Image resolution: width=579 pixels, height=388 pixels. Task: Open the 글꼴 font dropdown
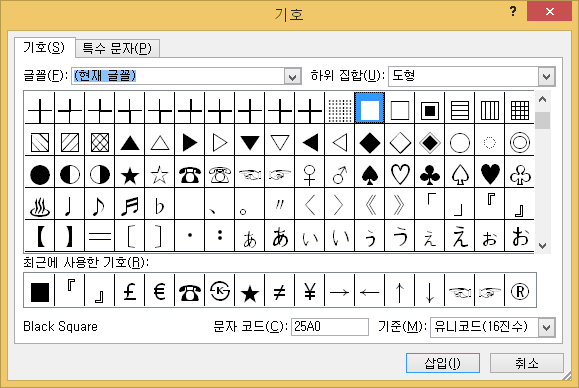(292, 77)
